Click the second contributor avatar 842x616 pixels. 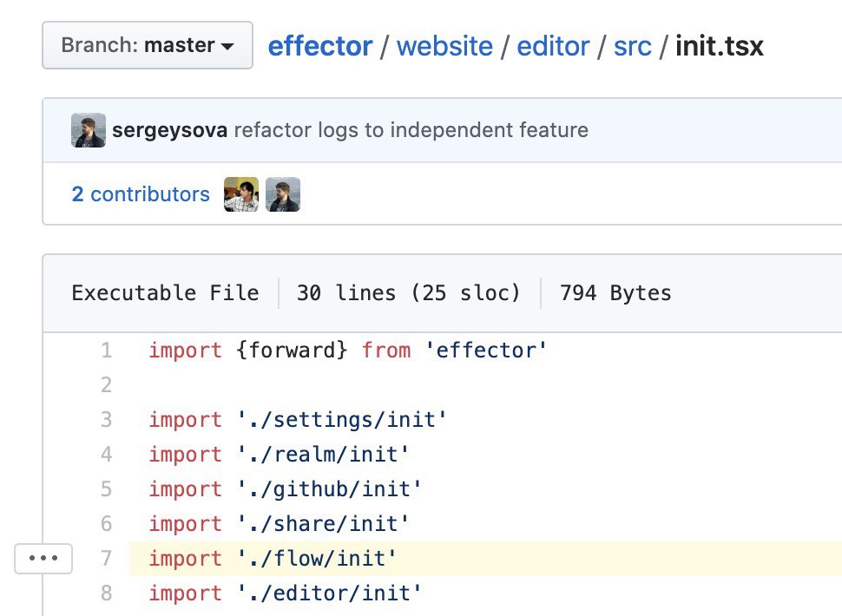(x=283, y=194)
